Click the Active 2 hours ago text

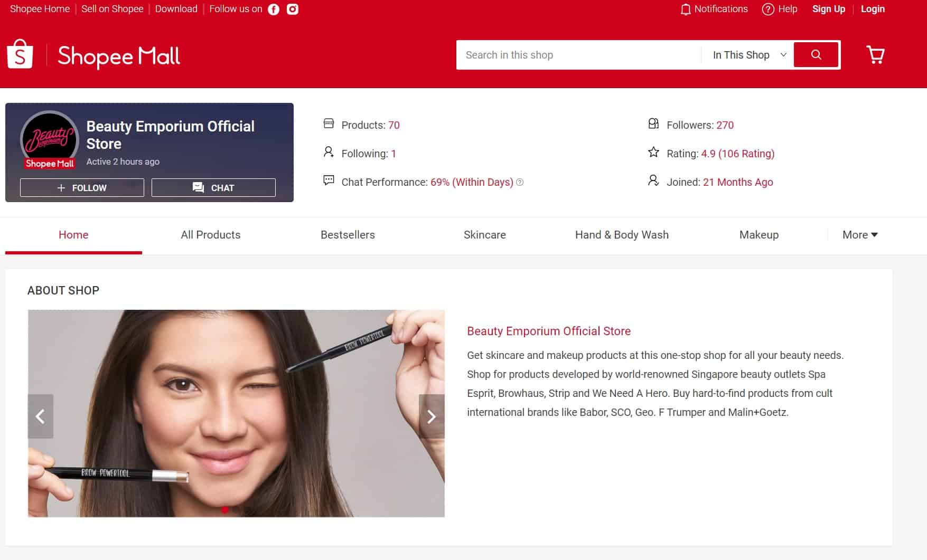point(123,162)
